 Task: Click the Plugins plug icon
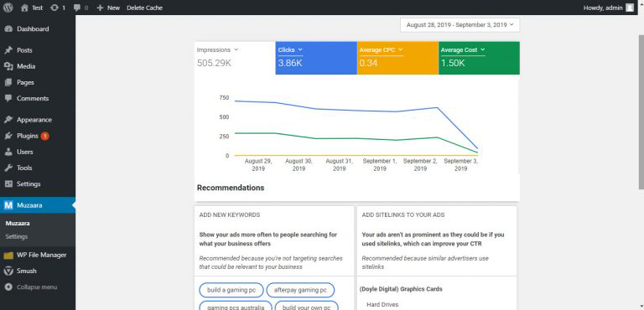coord(8,136)
